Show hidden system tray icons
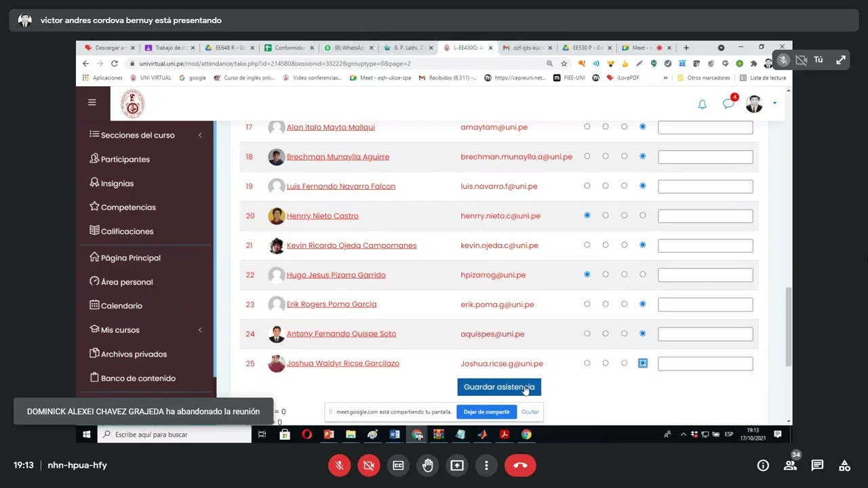The width and height of the screenshot is (868, 488). coord(684,434)
